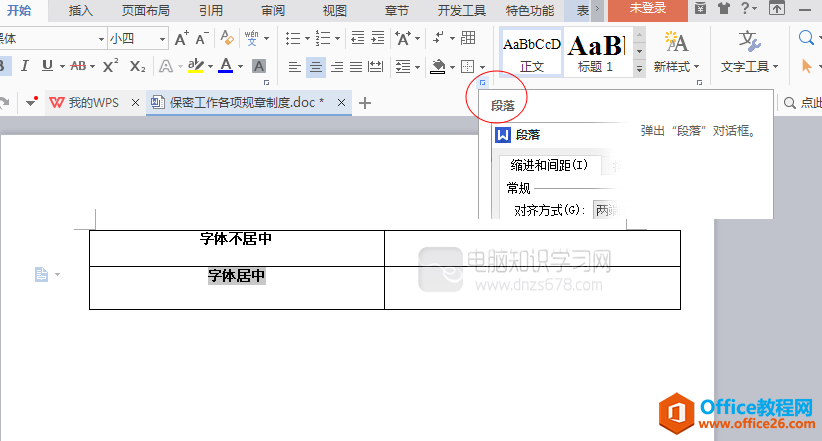The height and width of the screenshot is (441, 822).
Task: Click the select arrow cursor icon
Action: click(806, 66)
